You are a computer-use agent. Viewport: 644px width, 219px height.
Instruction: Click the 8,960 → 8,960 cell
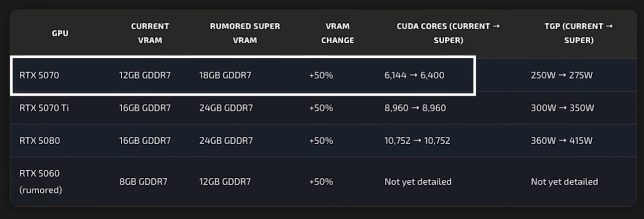tap(415, 108)
